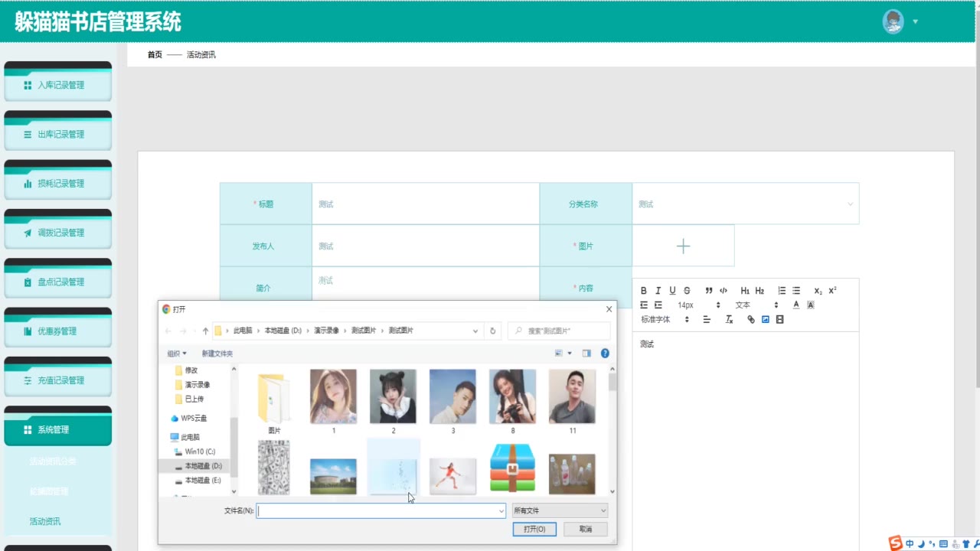Toggle bold formatting in the editor
The image size is (980, 551).
tap(644, 291)
